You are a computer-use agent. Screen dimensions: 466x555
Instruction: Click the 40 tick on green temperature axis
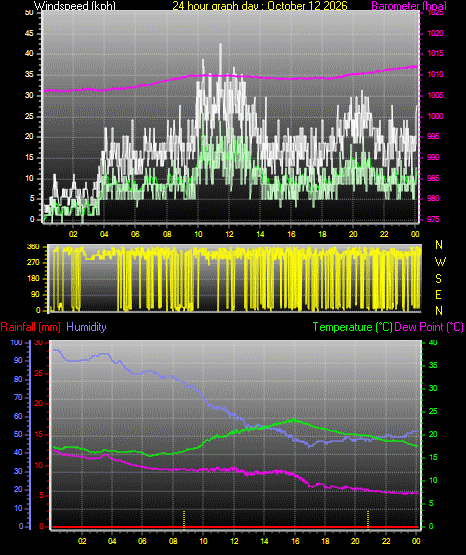coord(433,343)
